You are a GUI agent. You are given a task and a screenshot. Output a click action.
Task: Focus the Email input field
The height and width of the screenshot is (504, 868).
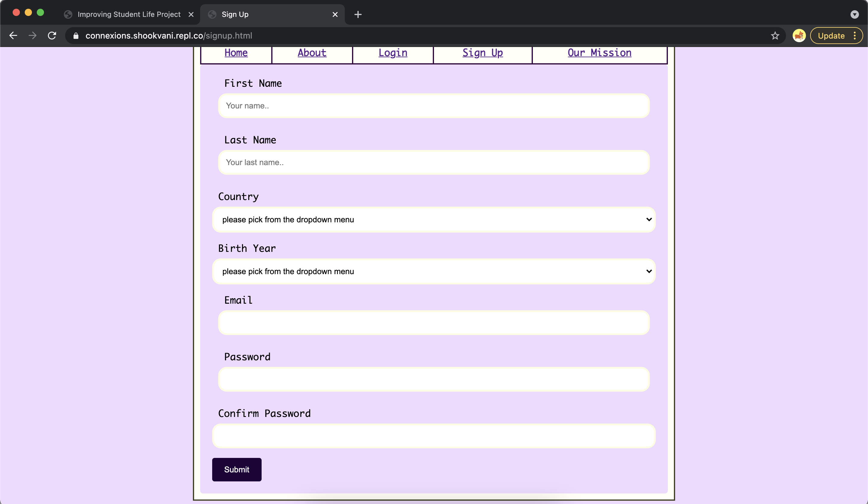point(434,323)
